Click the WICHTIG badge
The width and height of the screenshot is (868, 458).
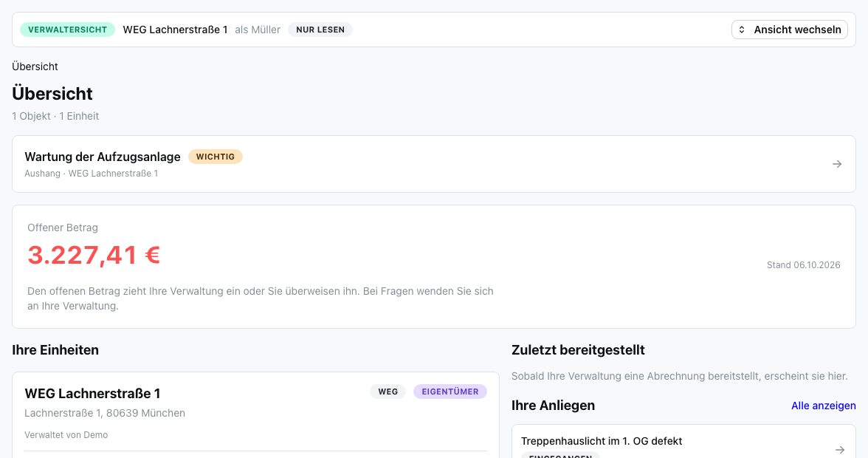(x=216, y=157)
